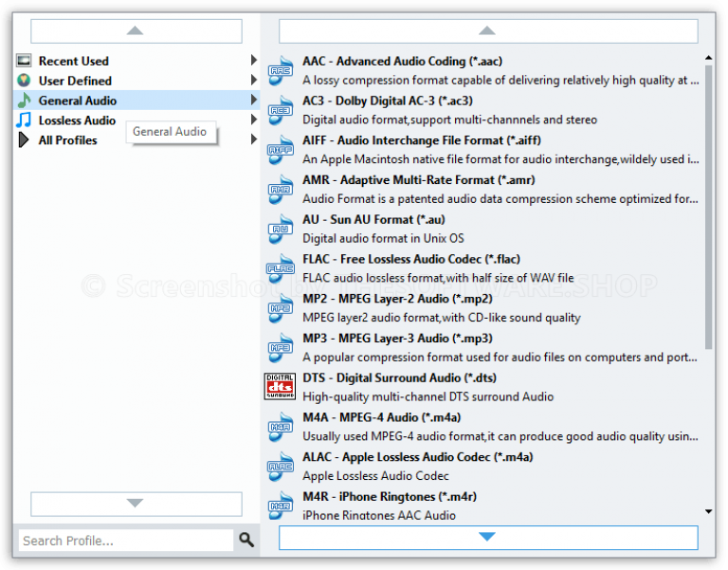Click the format list scroll-up button
728x570 pixels.
[x=488, y=31]
